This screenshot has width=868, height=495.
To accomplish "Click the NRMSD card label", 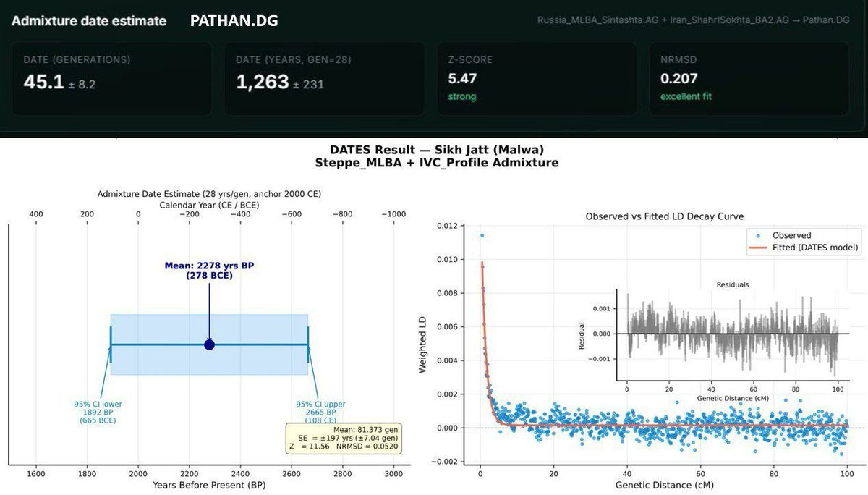I will click(x=680, y=59).
